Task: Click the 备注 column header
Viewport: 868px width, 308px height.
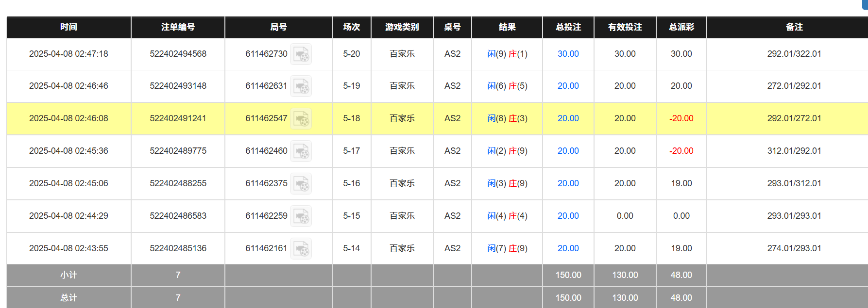Action: tap(794, 27)
